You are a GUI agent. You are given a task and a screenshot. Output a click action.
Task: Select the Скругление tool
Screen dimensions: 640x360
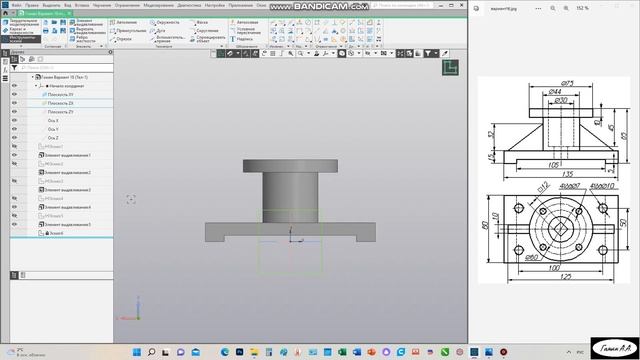204,31
